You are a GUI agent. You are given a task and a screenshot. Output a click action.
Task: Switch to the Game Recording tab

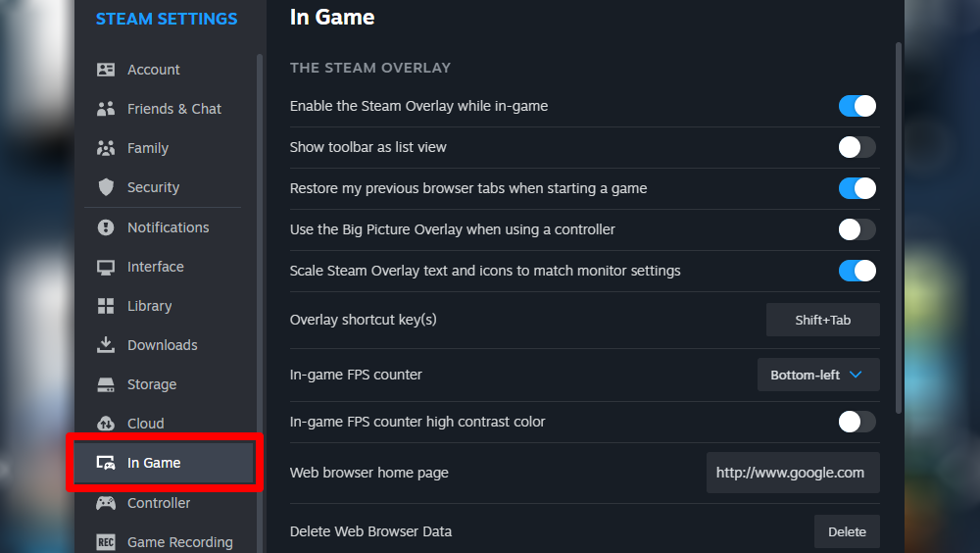pos(179,542)
